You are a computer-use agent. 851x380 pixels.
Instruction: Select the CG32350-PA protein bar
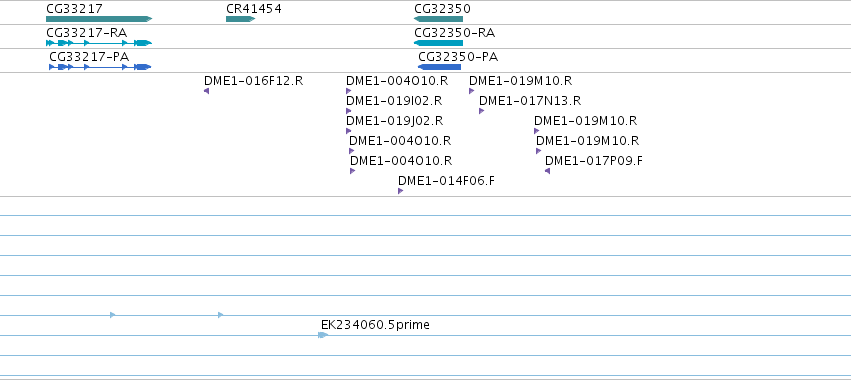(x=439, y=67)
